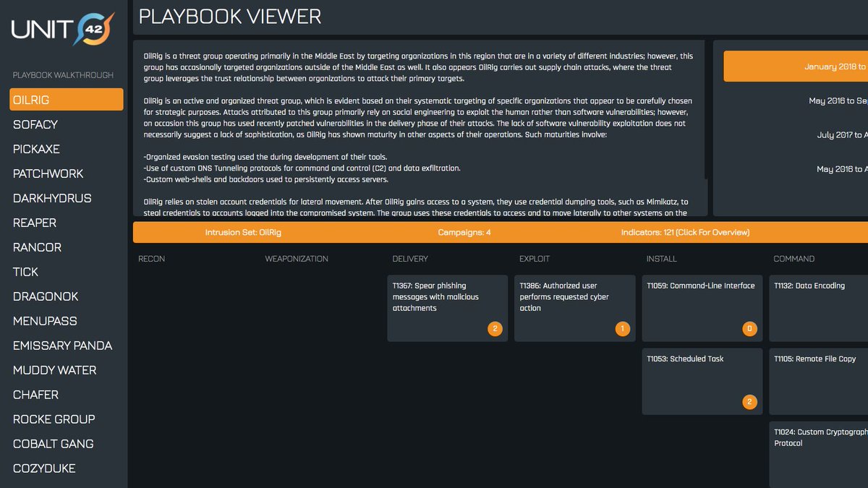Select the January 2018 campaign
The image size is (868, 488).
point(796,67)
